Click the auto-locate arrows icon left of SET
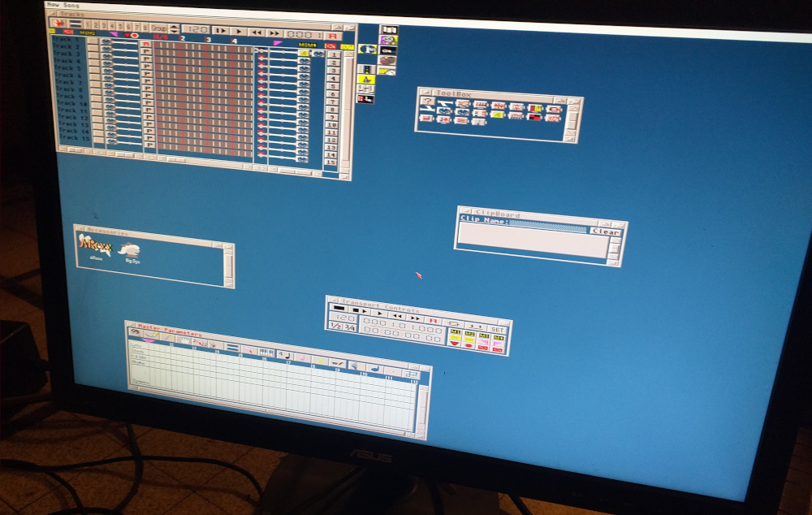Viewport: 812px width, 515px height. tap(476, 327)
